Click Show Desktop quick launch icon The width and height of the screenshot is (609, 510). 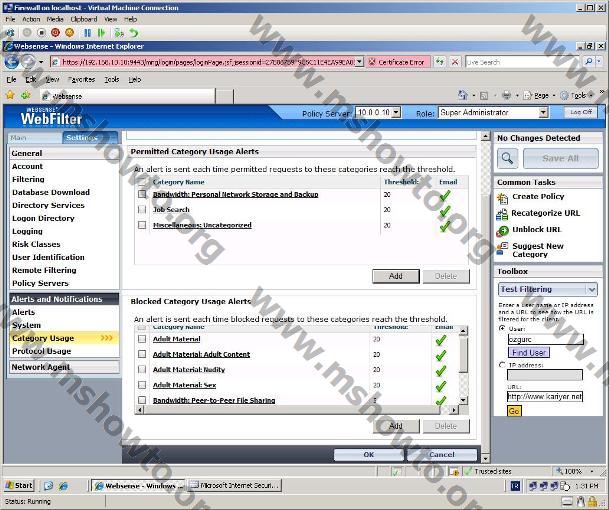tap(49, 486)
